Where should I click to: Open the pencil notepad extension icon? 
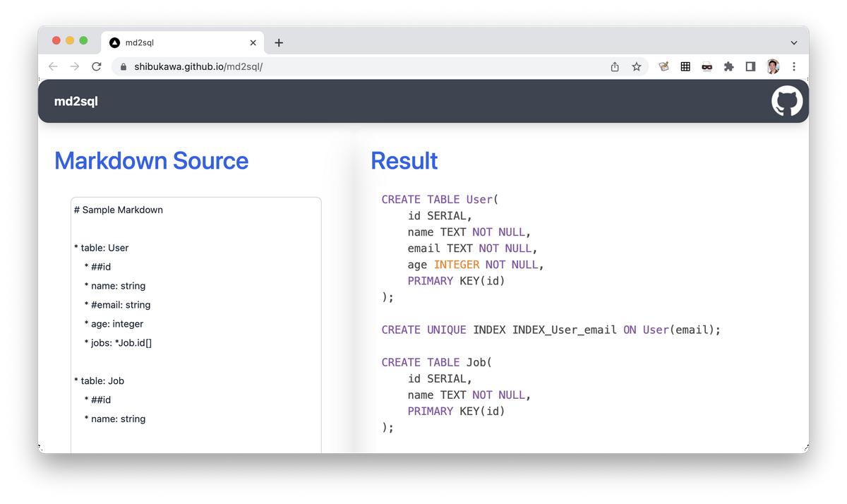pos(663,66)
